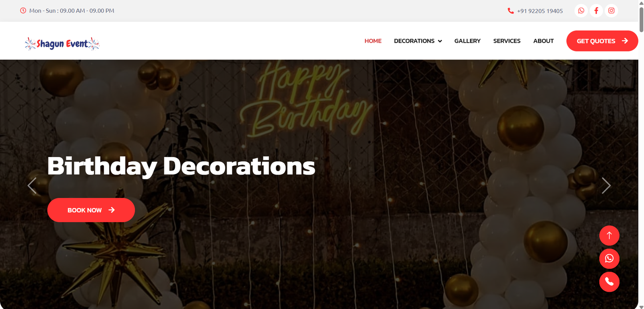Viewport: 644px width, 309px height.
Task: Click the Shagun Event logo
Action: [x=62, y=43]
